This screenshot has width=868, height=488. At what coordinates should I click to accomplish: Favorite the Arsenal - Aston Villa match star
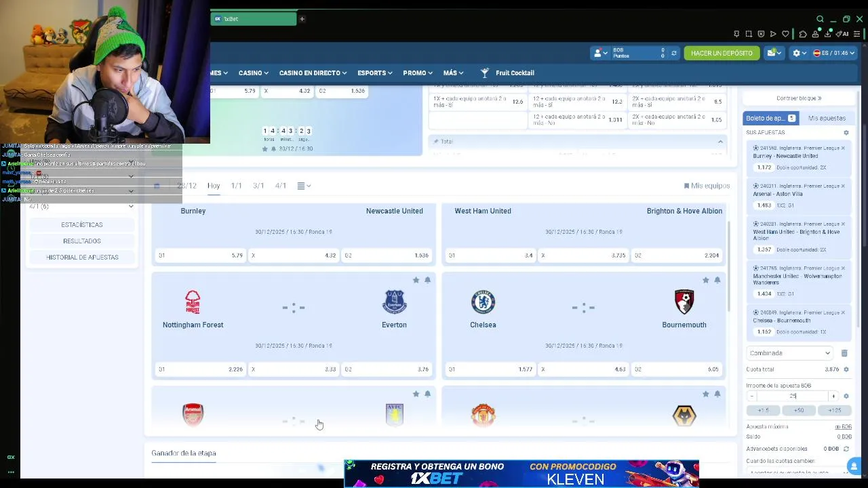pyautogui.click(x=416, y=394)
